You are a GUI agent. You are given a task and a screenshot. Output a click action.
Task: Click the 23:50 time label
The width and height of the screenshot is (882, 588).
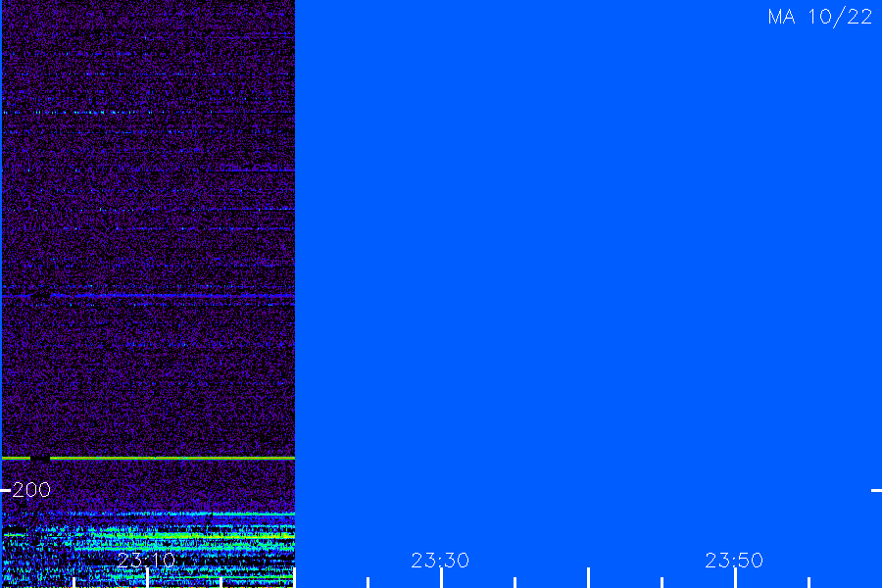click(x=734, y=560)
